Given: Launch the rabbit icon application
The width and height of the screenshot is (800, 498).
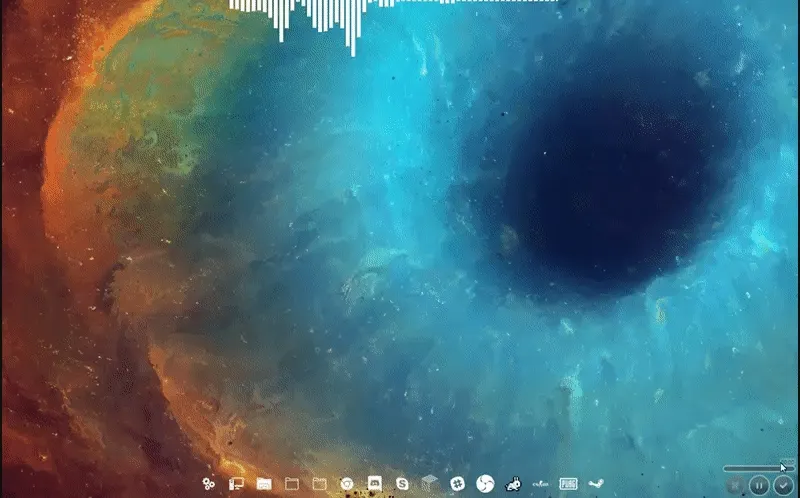Looking at the screenshot, I should coord(513,484).
